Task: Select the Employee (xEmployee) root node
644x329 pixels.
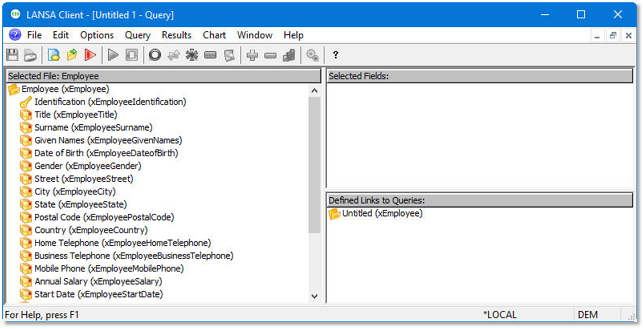Action: [x=66, y=89]
